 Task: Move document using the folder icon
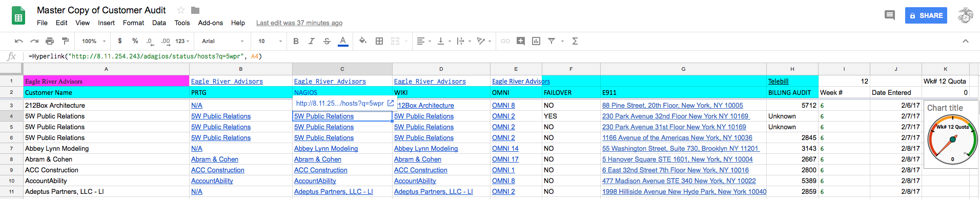tap(195, 10)
